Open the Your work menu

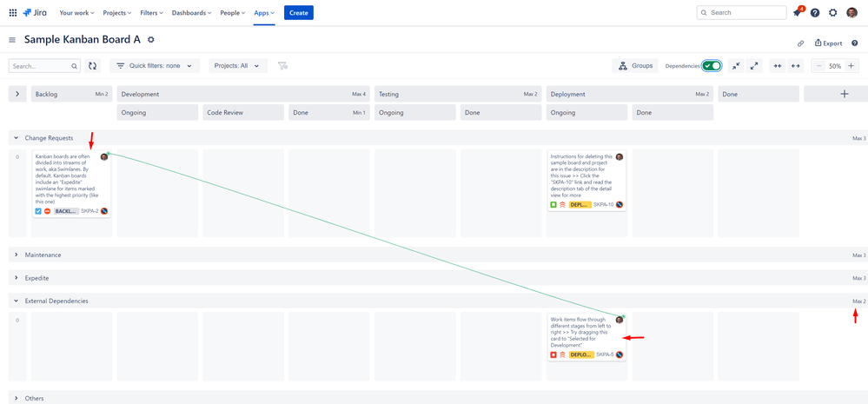point(77,13)
